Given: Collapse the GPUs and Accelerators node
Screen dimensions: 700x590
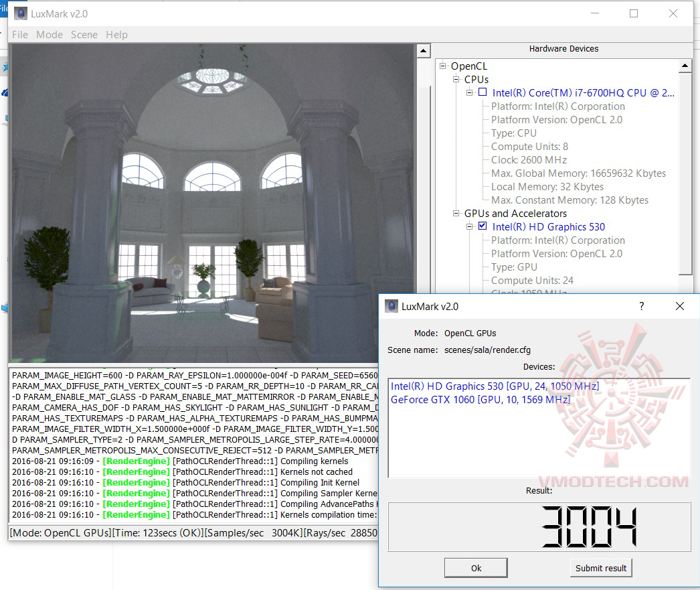Looking at the screenshot, I should click(x=456, y=213).
